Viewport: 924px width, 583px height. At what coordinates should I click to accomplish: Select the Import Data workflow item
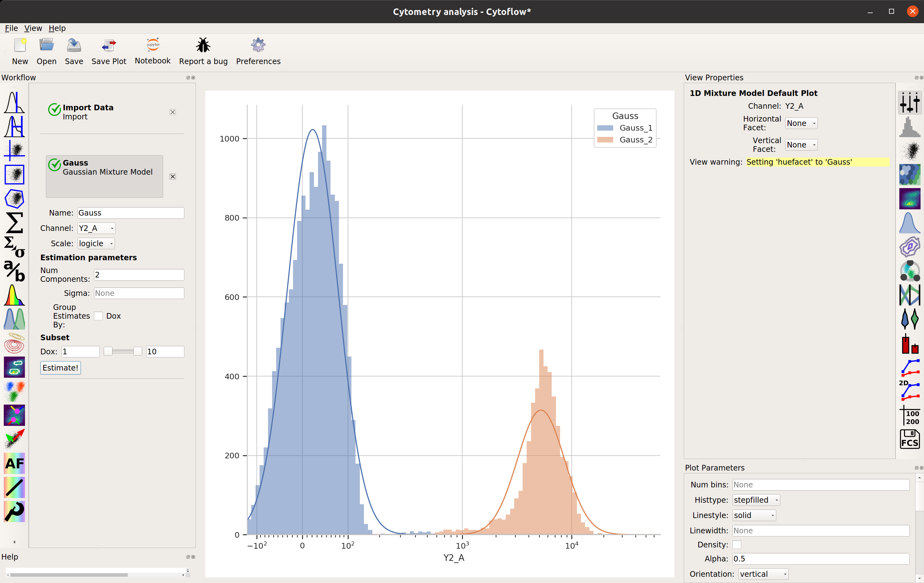coord(104,112)
